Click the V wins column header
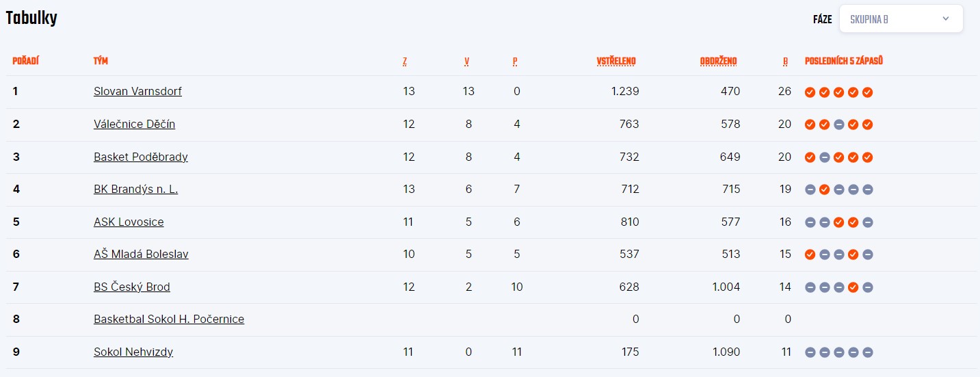The image size is (980, 377). (x=466, y=61)
